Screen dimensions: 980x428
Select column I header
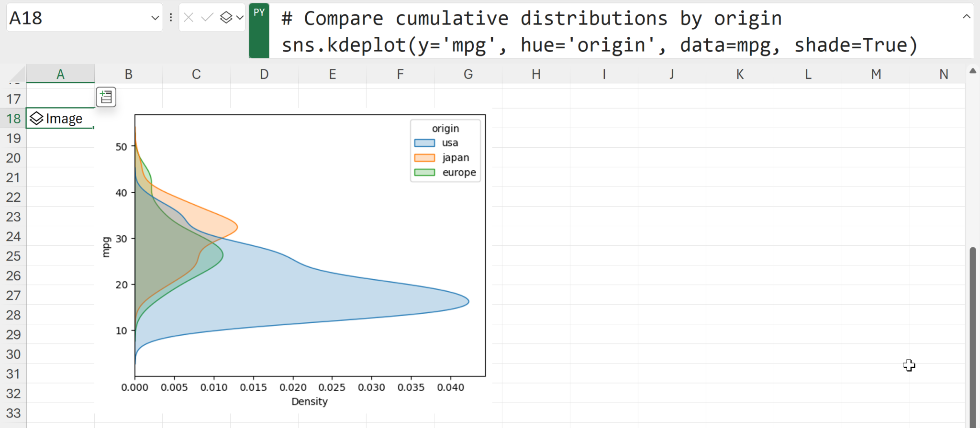604,74
